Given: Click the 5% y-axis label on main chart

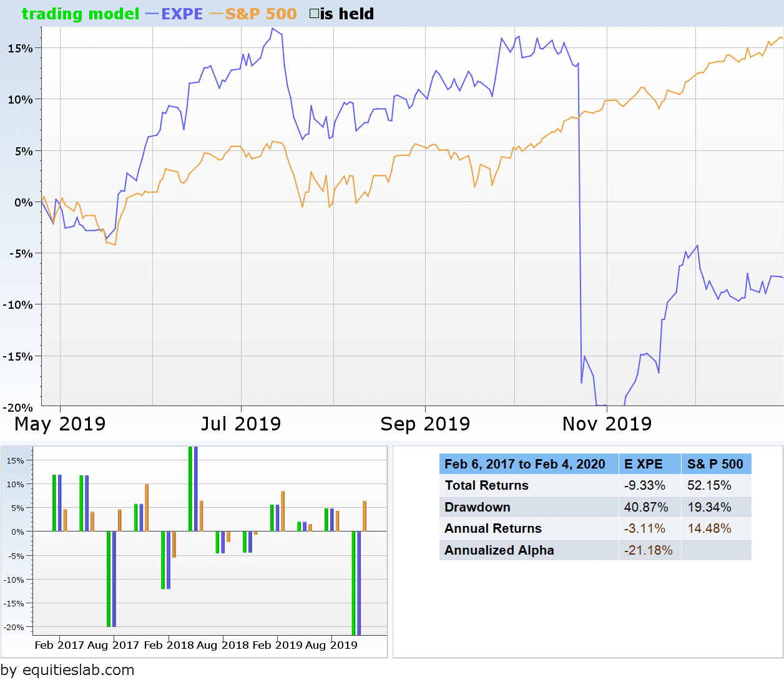Looking at the screenshot, I should pos(23,151).
